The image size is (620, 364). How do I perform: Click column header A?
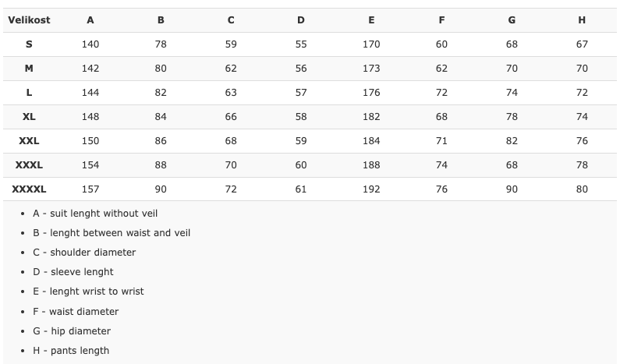90,20
